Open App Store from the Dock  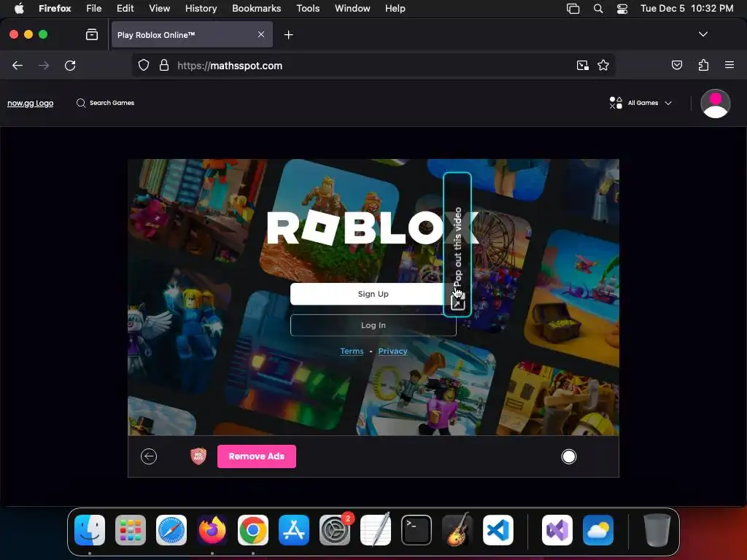[x=293, y=530]
